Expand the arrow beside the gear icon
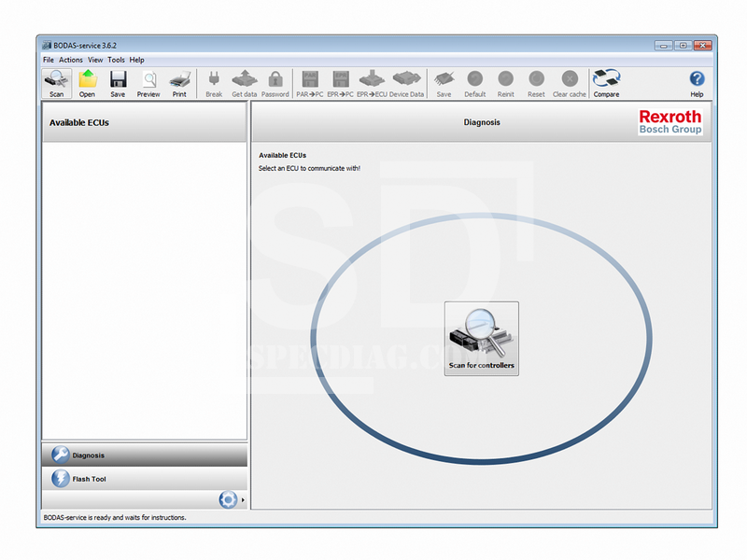 click(x=244, y=500)
